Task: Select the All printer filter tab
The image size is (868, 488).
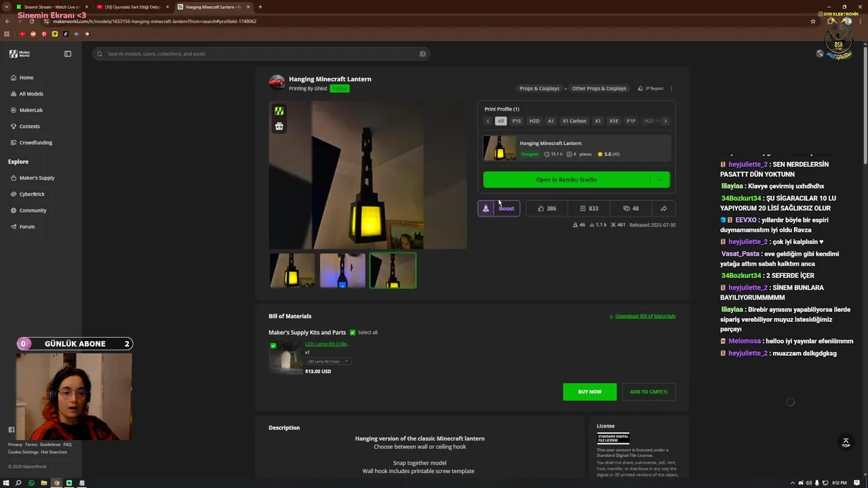Action: click(x=500, y=121)
